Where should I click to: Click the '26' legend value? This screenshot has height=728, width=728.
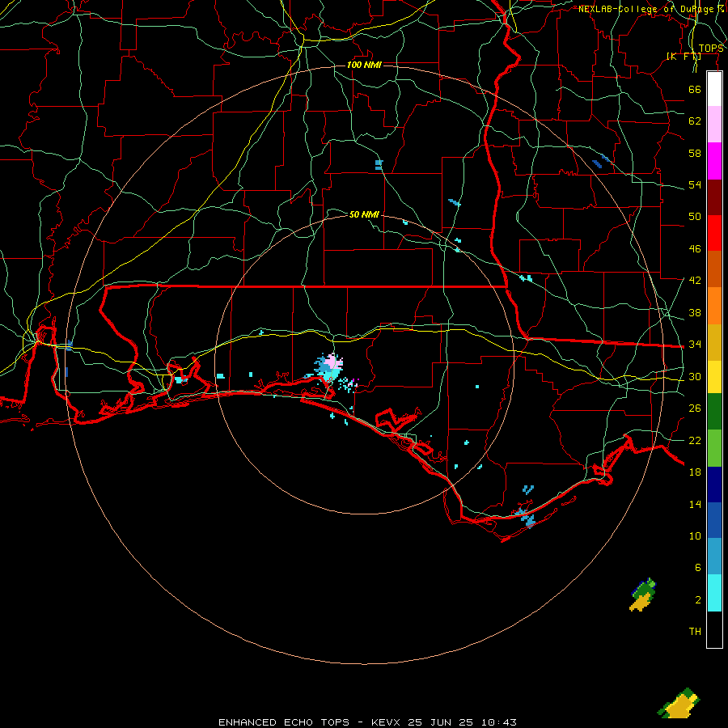(x=695, y=408)
